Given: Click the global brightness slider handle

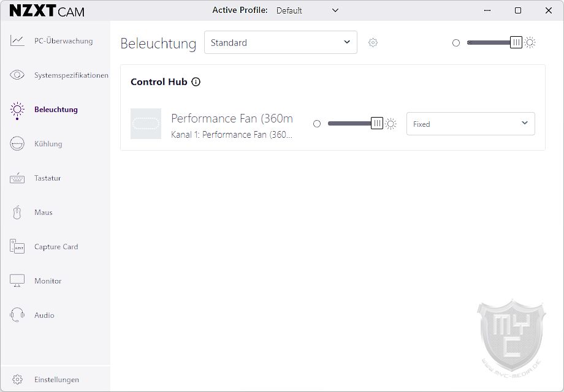Looking at the screenshot, I should point(516,43).
